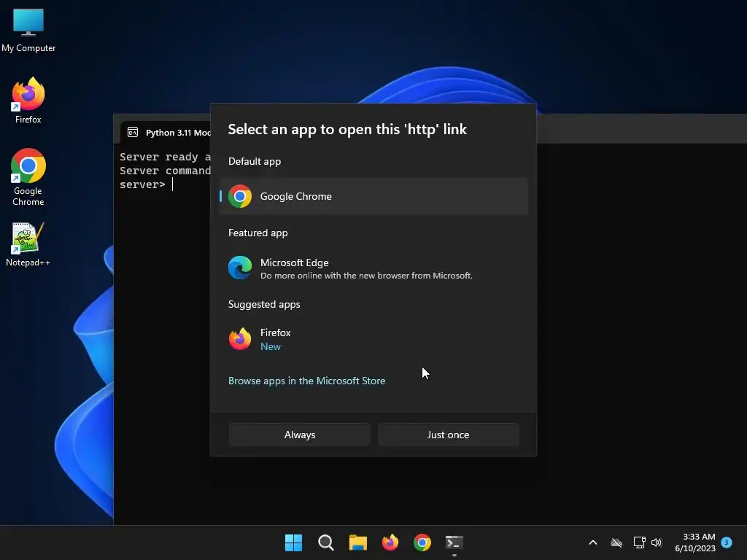
Task: Select Google Chrome as the default app
Action: [373, 196]
